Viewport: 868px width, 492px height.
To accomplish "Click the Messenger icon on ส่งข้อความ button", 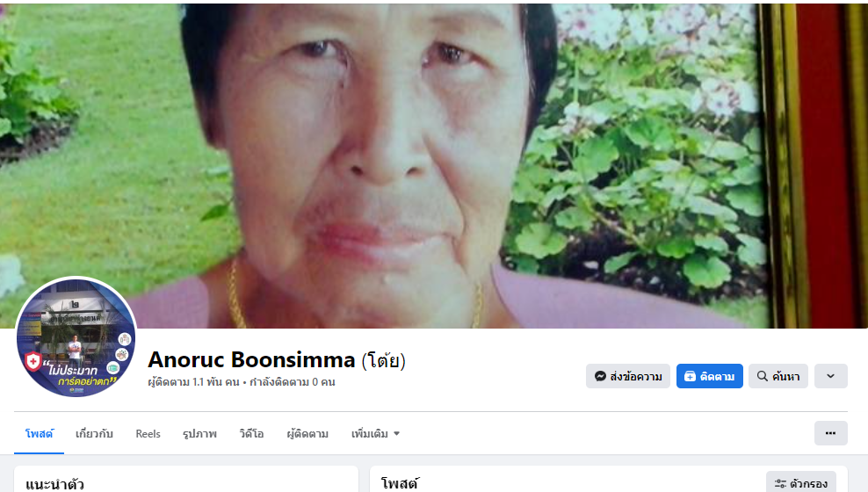I will [600, 376].
